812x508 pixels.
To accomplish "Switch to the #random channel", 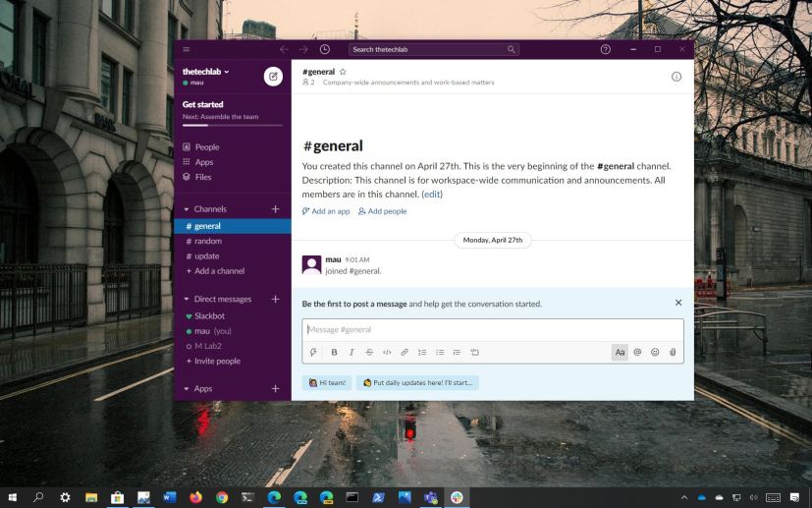I will [233, 241].
